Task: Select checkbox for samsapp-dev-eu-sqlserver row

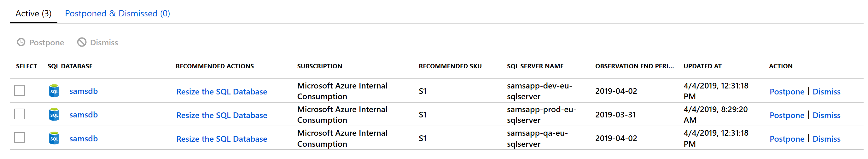Action: 20,91
